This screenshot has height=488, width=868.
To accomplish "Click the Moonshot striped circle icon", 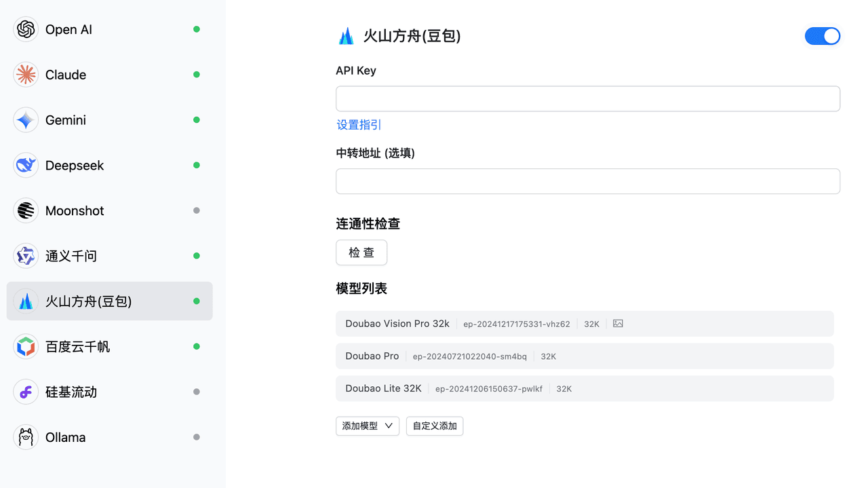I will click(x=26, y=210).
